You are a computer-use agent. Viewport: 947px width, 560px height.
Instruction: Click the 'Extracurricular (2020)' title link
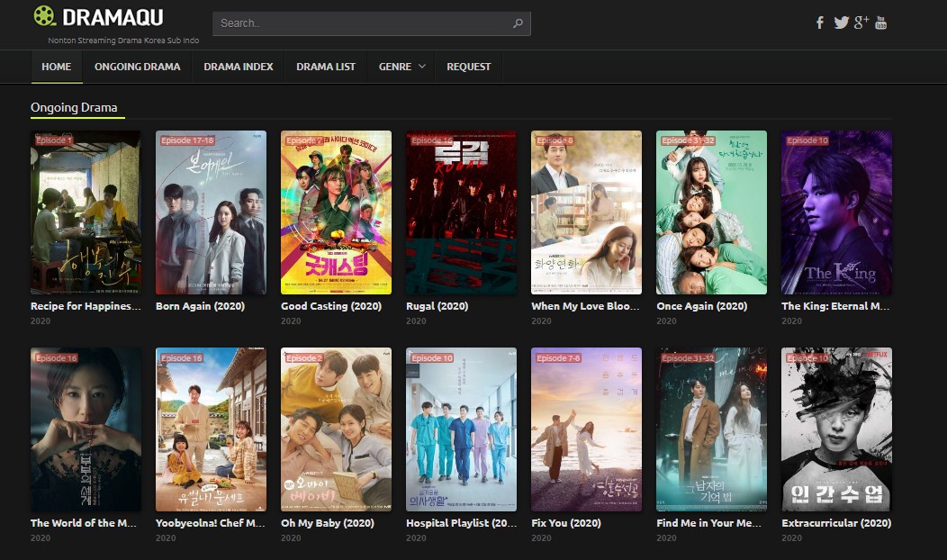(836, 523)
